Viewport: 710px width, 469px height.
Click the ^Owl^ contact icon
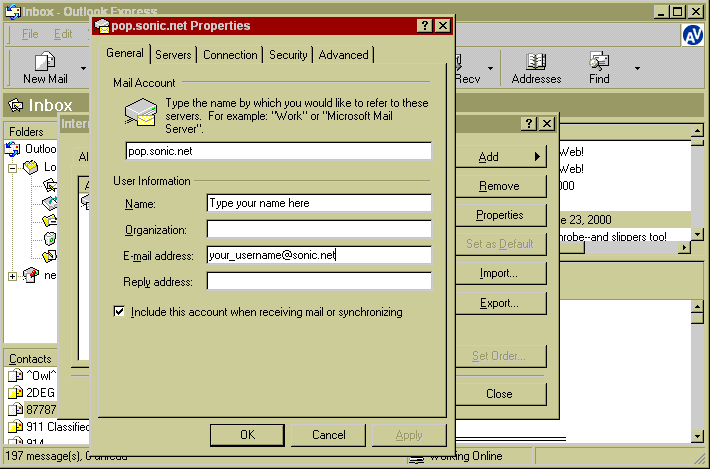pyautogui.click(x=15, y=375)
